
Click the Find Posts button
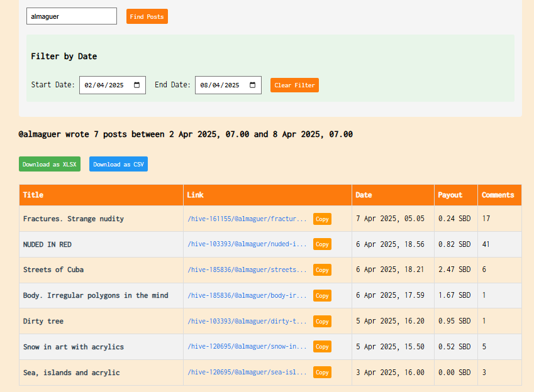pos(147,16)
